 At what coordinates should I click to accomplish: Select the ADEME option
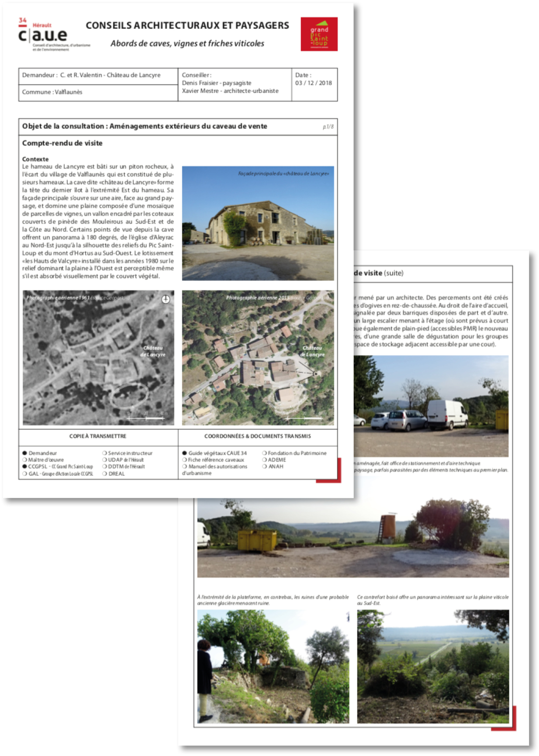264,460
